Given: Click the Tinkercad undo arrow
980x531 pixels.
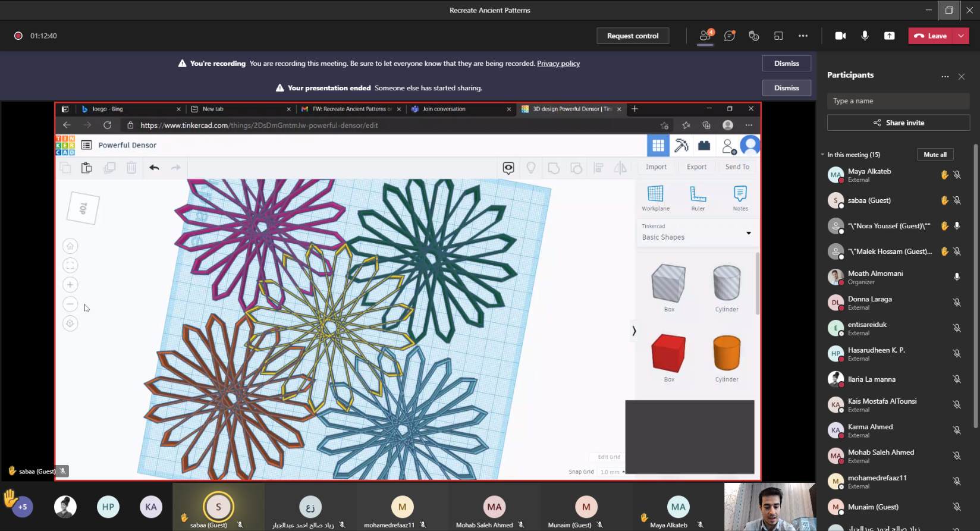Looking at the screenshot, I should tap(154, 168).
